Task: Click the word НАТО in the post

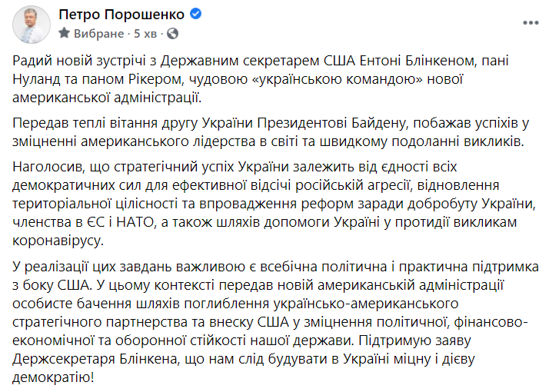Action: (135, 222)
